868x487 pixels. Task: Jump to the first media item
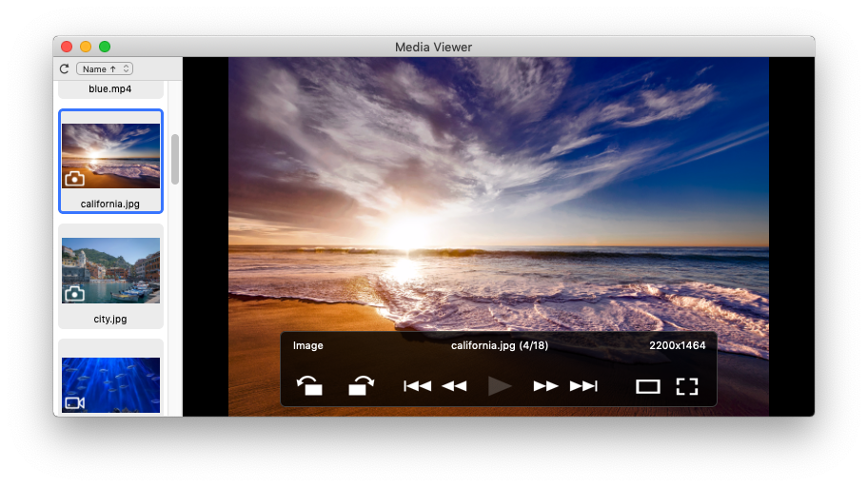[x=418, y=386]
